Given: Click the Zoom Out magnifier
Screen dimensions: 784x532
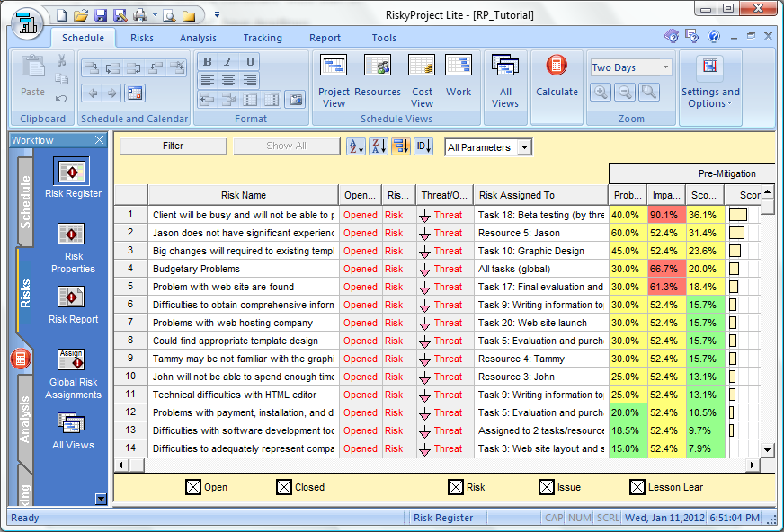Looking at the screenshot, I should (x=625, y=93).
